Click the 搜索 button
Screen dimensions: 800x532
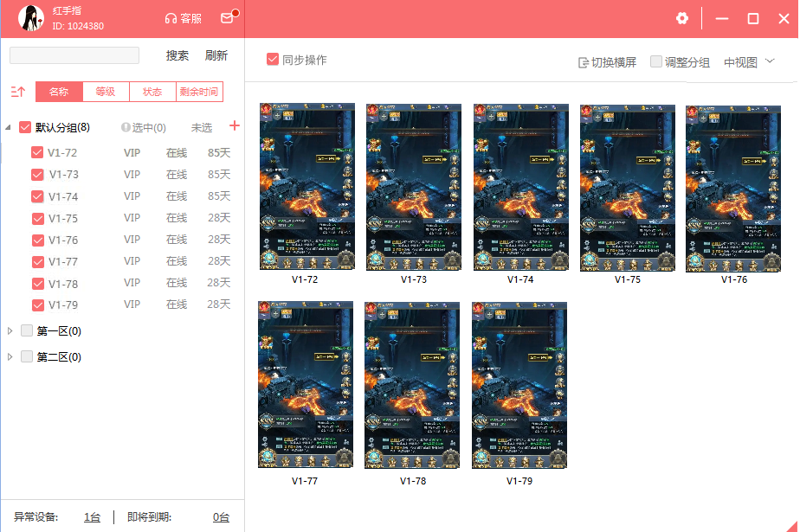coord(177,55)
